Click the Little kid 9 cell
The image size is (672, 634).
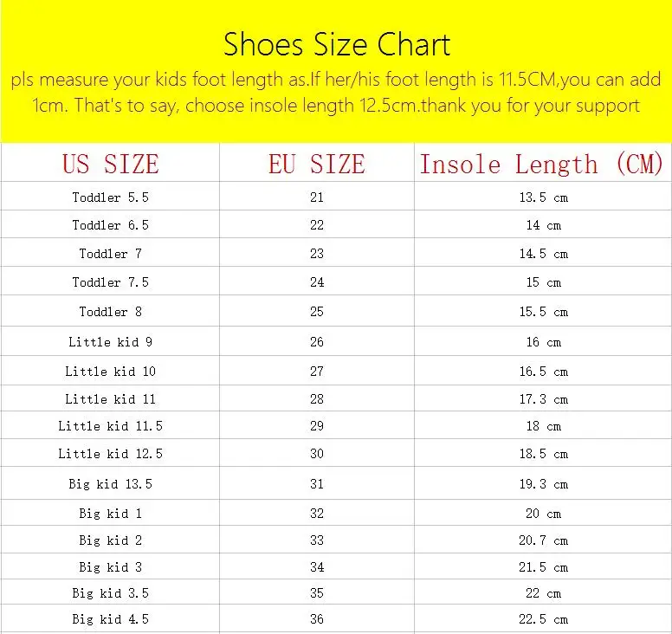(x=111, y=341)
